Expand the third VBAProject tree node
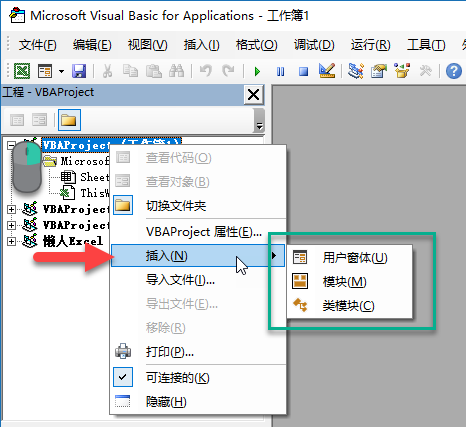 [11, 225]
